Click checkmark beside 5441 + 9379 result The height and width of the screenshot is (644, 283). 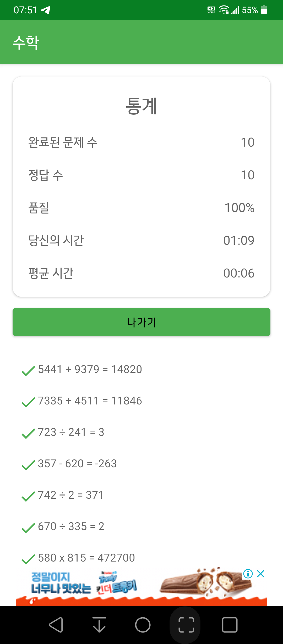[x=28, y=370]
